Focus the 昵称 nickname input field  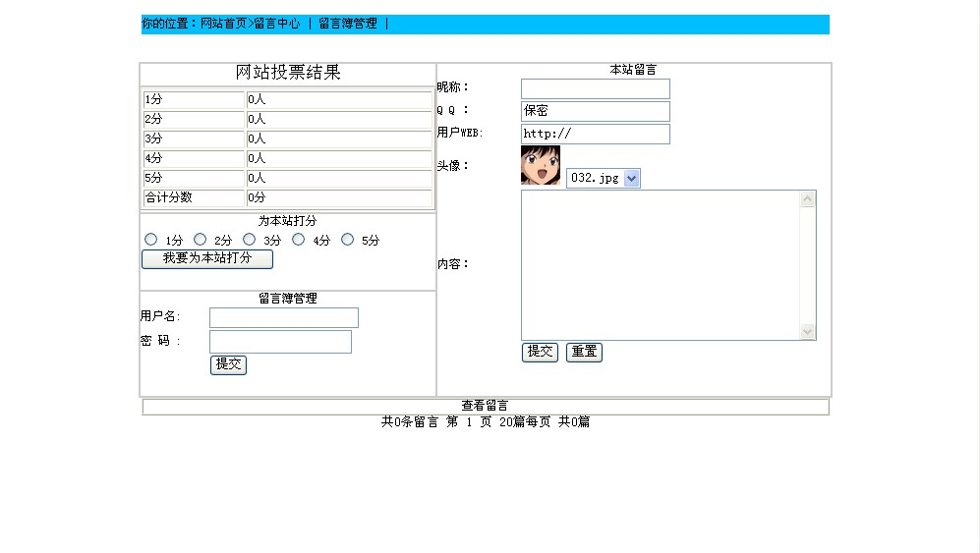(595, 88)
